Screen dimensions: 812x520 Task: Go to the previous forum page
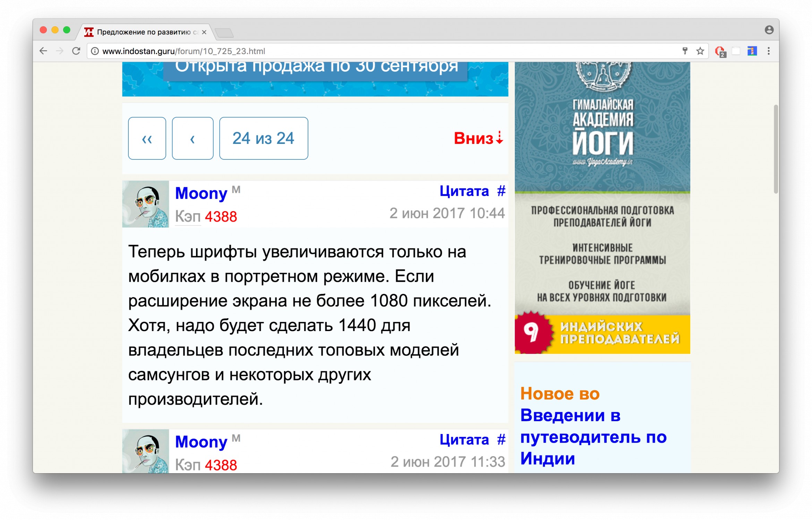click(193, 138)
